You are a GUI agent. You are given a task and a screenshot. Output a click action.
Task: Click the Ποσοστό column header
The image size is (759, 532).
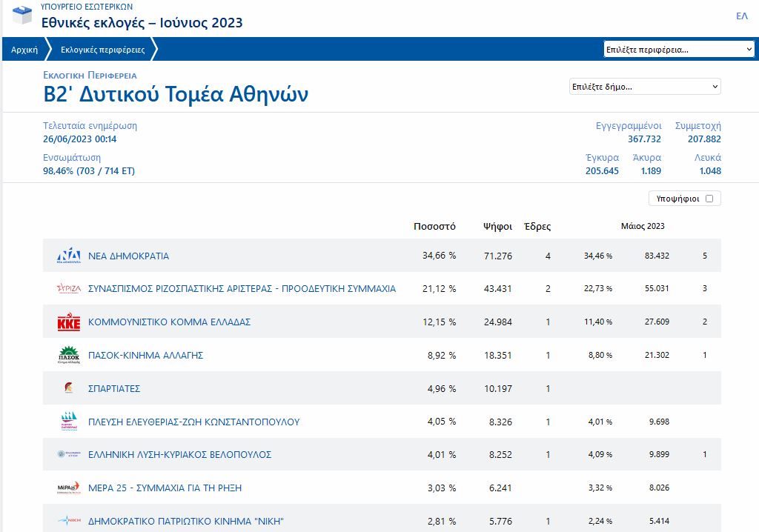pyautogui.click(x=434, y=227)
